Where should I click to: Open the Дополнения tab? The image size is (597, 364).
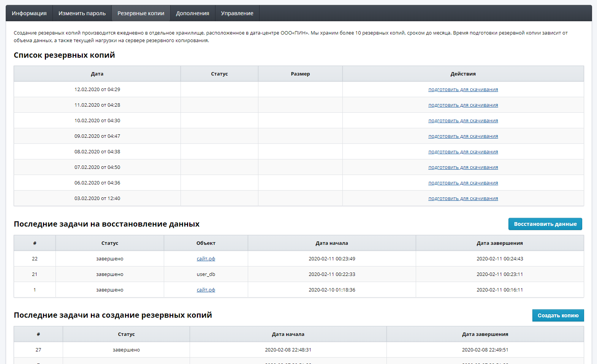193,13
